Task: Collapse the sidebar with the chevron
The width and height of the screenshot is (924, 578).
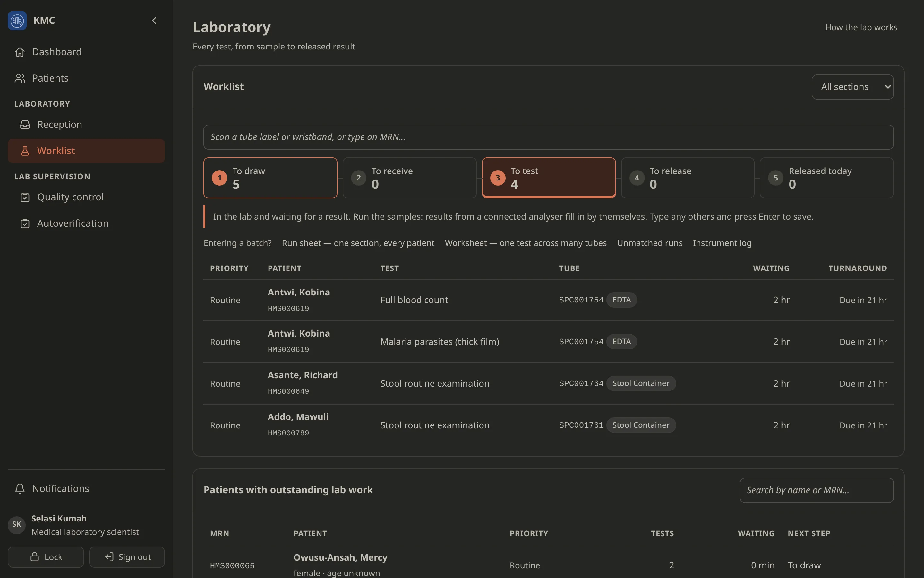Action: click(154, 21)
